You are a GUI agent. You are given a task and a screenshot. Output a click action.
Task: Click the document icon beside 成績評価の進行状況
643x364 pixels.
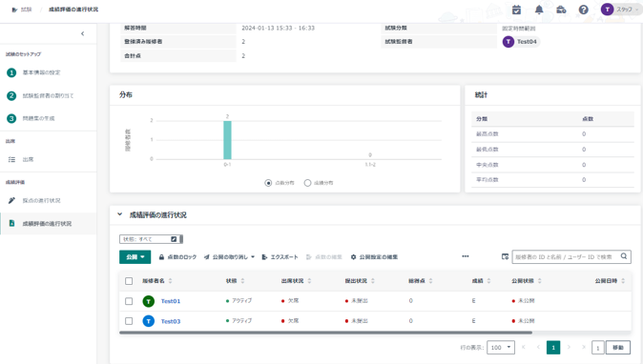pos(11,223)
